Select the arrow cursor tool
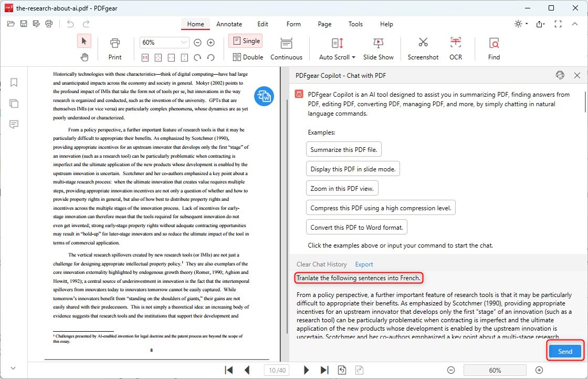Screen dimensions: 588x379 84,41
